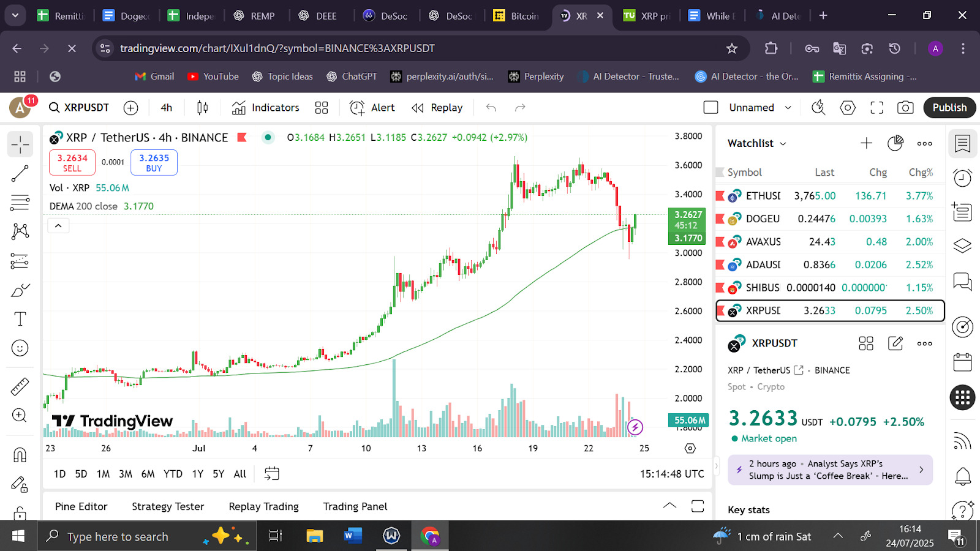Image resolution: width=980 pixels, height=551 pixels.
Task: Toggle stay in drawing mode
Action: [20, 484]
